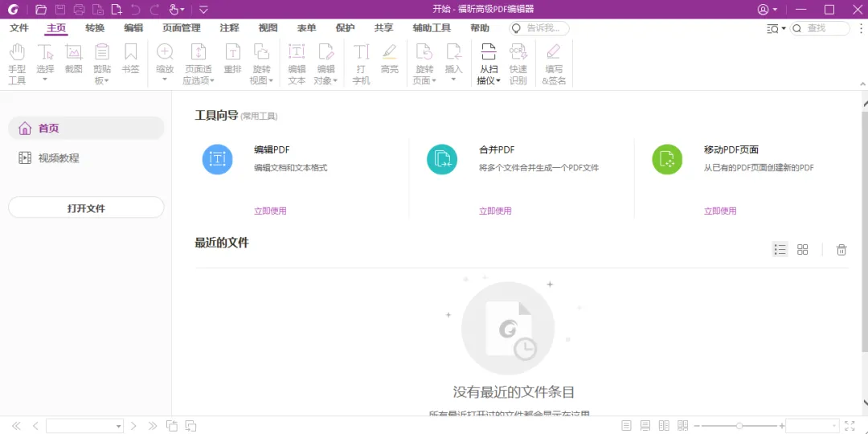Click the page number box in status bar
The width and height of the screenshot is (868, 434).
click(84, 426)
